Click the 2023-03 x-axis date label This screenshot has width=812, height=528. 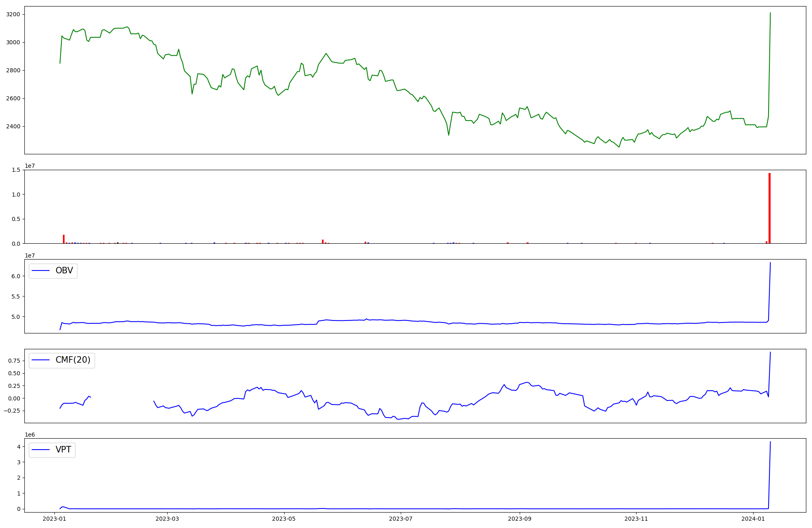[x=167, y=519]
